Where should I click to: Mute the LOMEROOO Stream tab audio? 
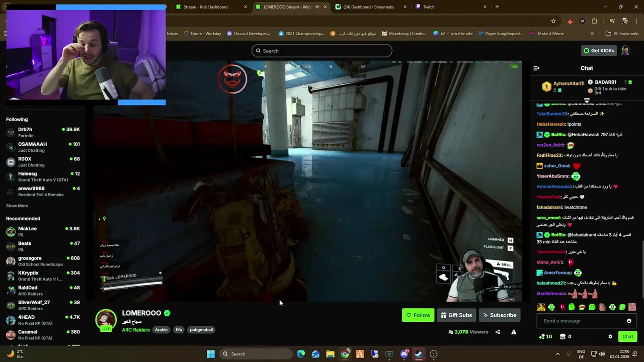pyautogui.click(x=317, y=7)
